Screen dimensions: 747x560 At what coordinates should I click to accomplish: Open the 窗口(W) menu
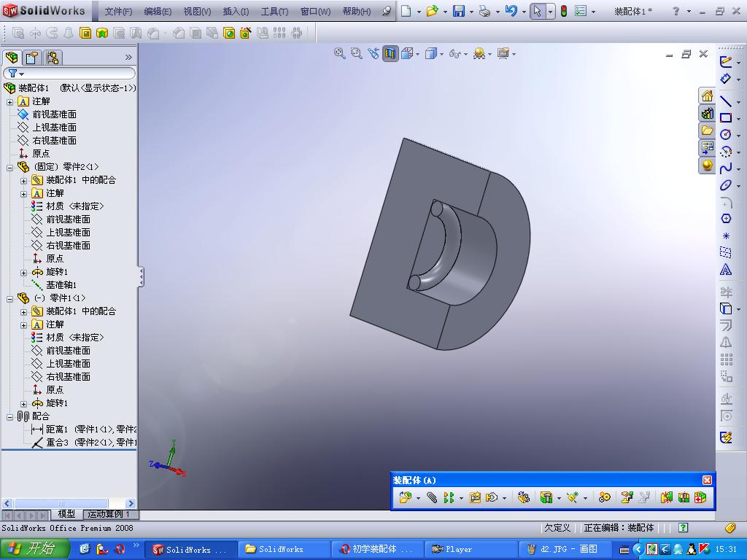click(x=315, y=12)
